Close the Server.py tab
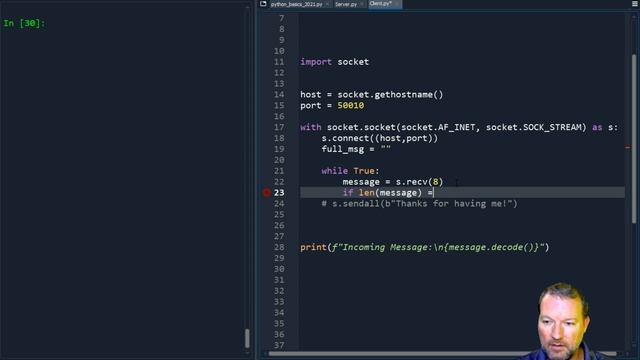This screenshot has height=360, width=640. (x=361, y=4)
